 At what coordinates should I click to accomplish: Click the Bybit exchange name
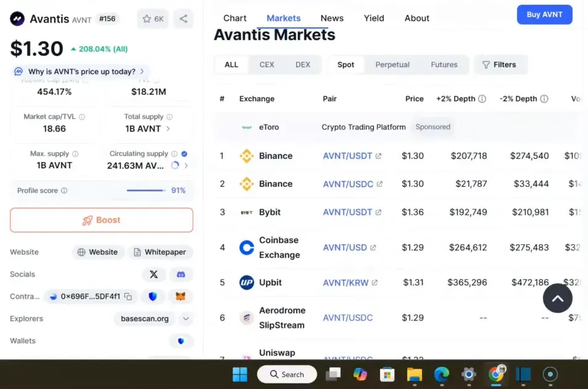point(270,212)
